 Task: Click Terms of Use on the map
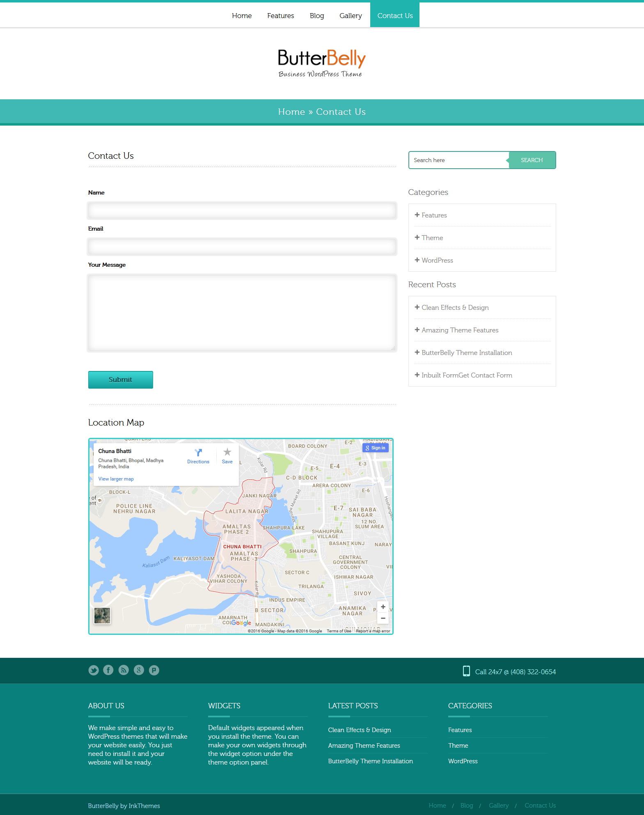click(x=339, y=631)
